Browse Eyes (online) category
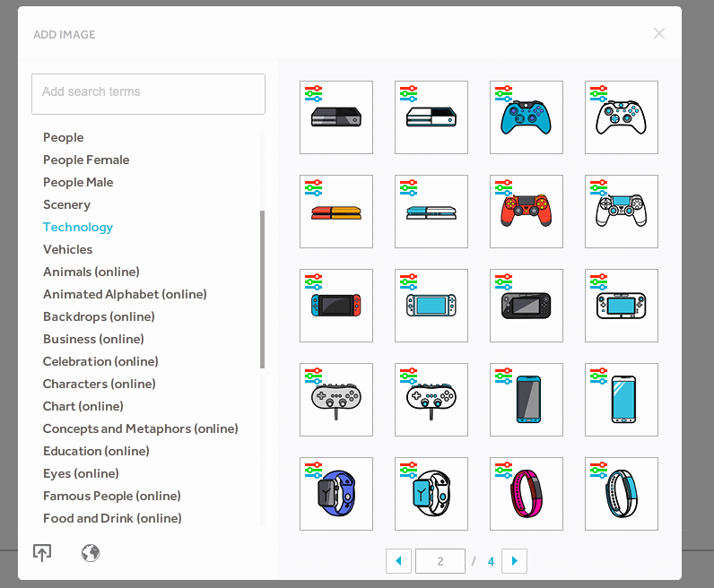 [81, 473]
